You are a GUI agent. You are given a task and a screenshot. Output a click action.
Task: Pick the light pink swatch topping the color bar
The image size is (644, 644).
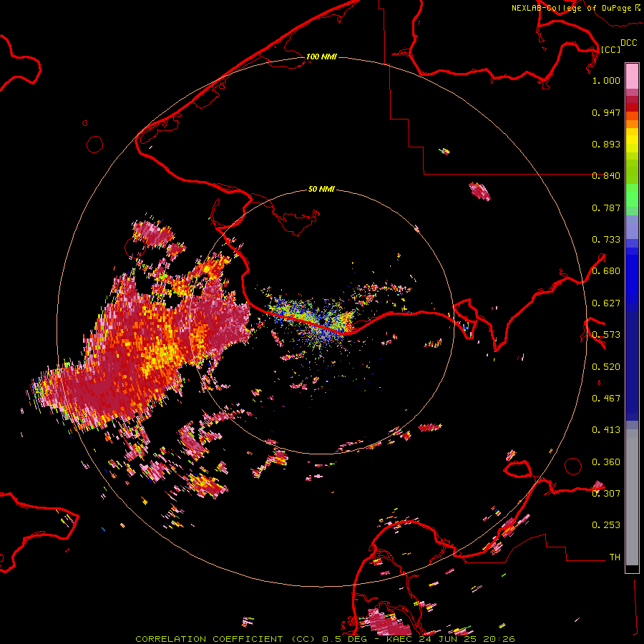click(x=632, y=77)
